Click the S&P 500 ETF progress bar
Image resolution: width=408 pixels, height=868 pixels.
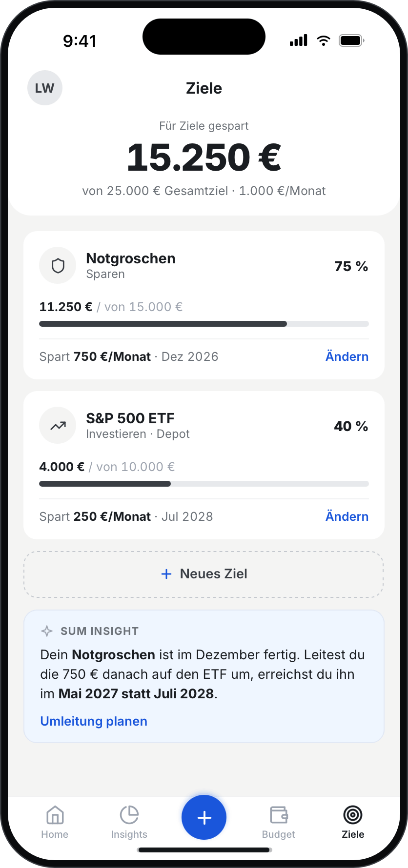204,484
